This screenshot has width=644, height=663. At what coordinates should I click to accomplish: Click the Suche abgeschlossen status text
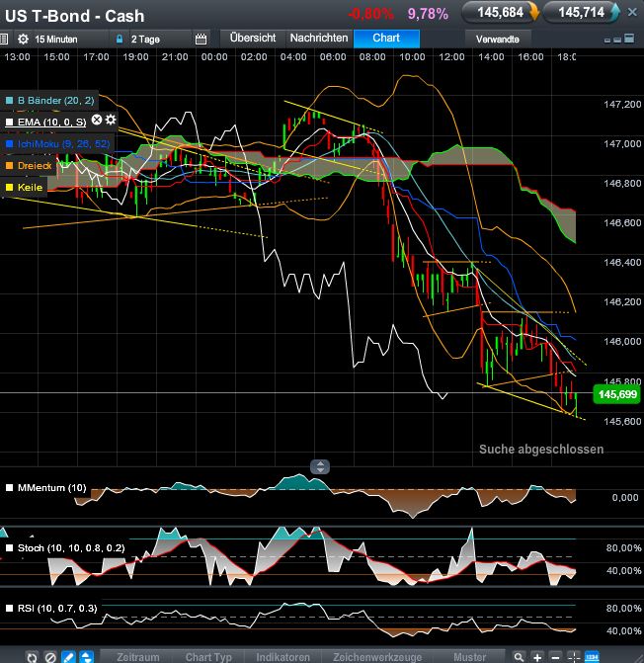click(x=541, y=449)
